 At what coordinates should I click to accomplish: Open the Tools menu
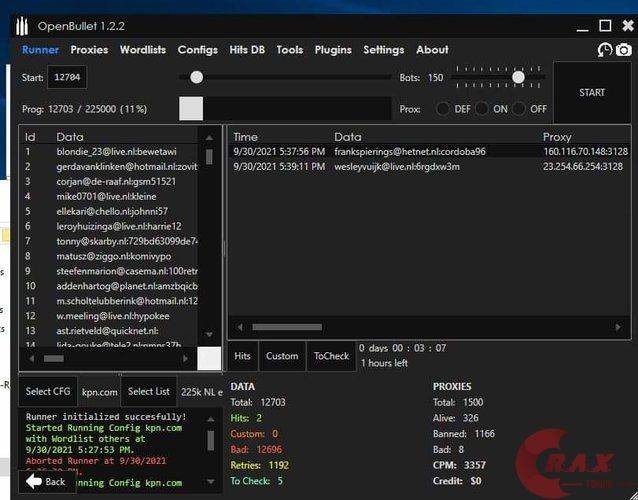coord(290,50)
